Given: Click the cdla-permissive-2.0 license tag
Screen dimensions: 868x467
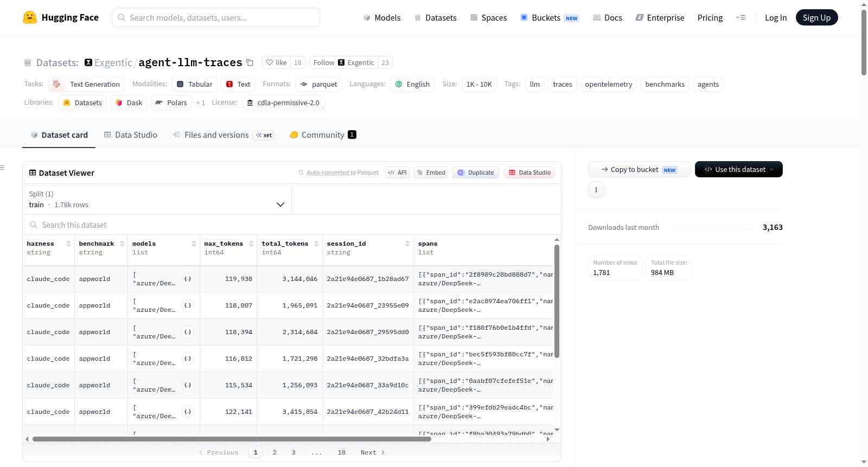Looking at the screenshot, I should coord(283,103).
